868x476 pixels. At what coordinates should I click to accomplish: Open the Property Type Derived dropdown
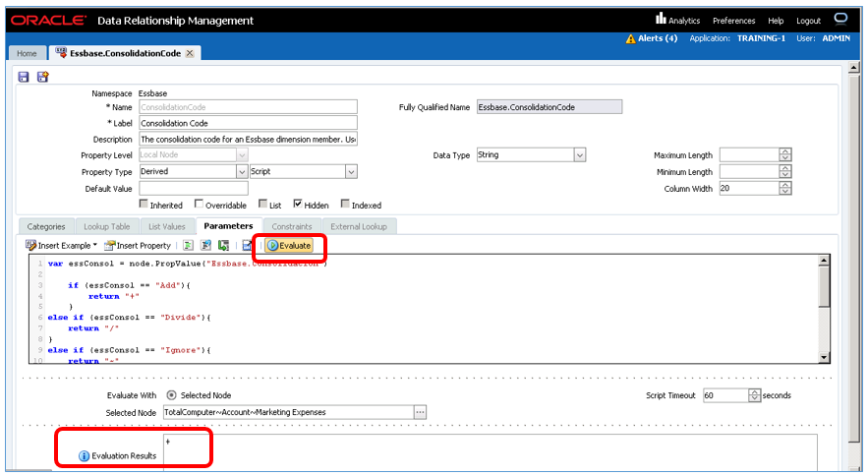tap(242, 172)
